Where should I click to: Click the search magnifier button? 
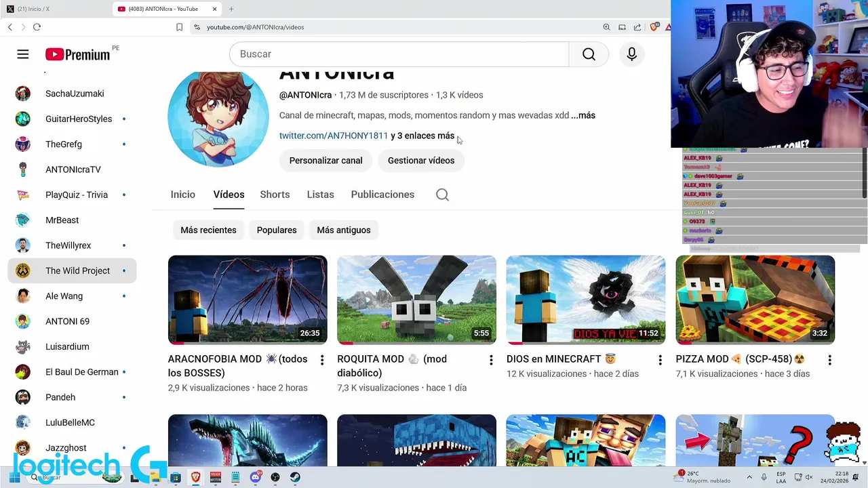tap(589, 54)
